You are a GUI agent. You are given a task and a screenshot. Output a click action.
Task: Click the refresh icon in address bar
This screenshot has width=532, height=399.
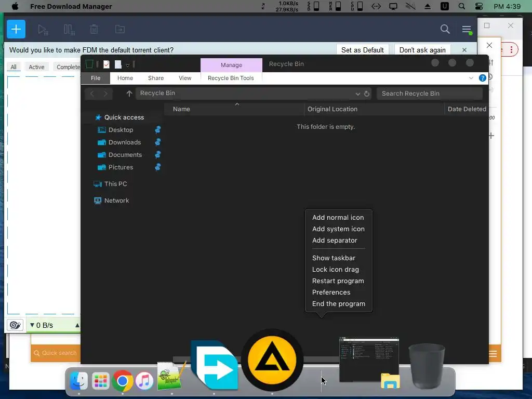coord(367,94)
